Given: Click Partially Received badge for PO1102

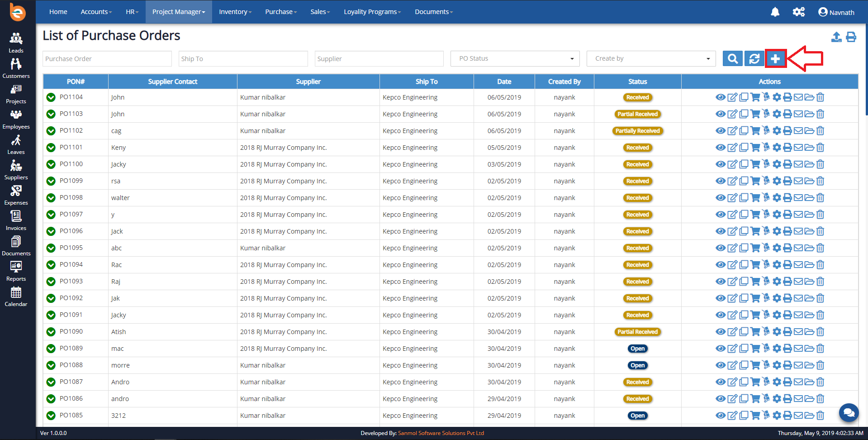Looking at the screenshot, I should click(x=638, y=131).
